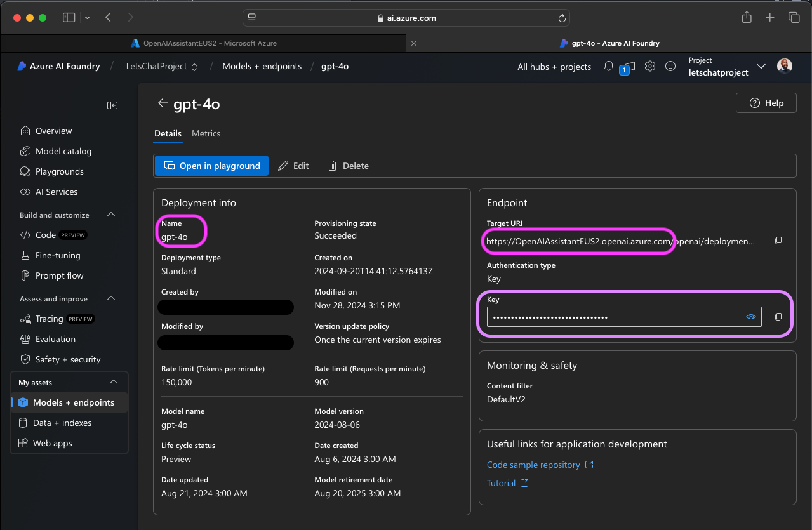This screenshot has width=812, height=530.
Task: Expand the letschatproject project dropdown chevron
Action: (x=762, y=67)
